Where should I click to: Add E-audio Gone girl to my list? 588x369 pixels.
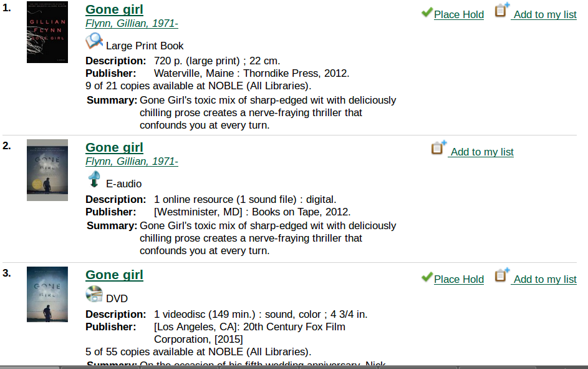click(x=481, y=152)
